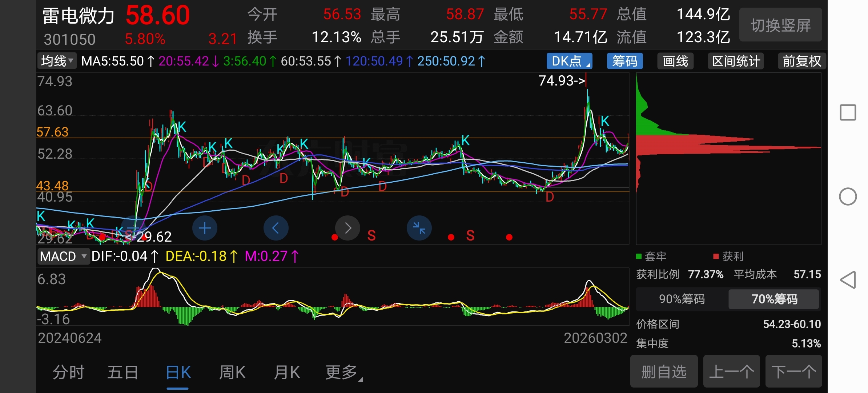This screenshot has height=393, width=868.
Task: Zoom in chart with plus icon
Action: tap(205, 228)
